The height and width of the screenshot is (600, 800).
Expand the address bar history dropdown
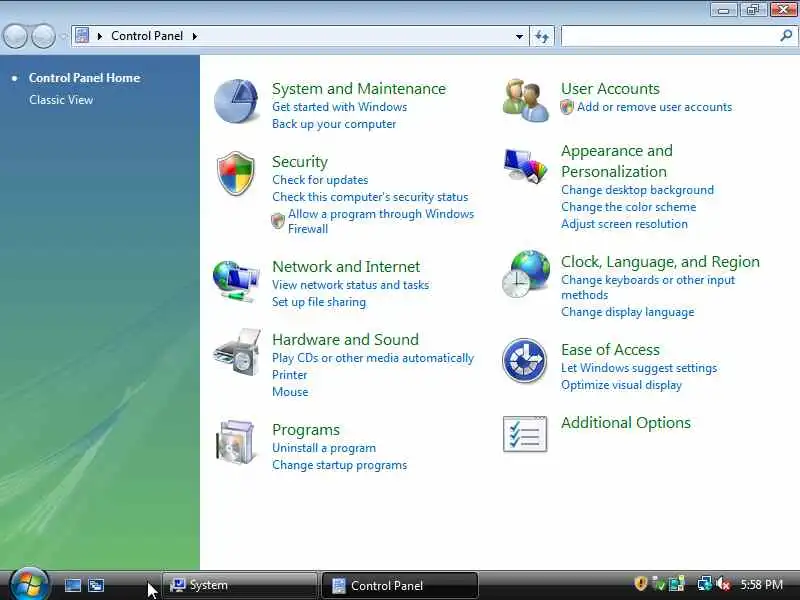point(519,36)
